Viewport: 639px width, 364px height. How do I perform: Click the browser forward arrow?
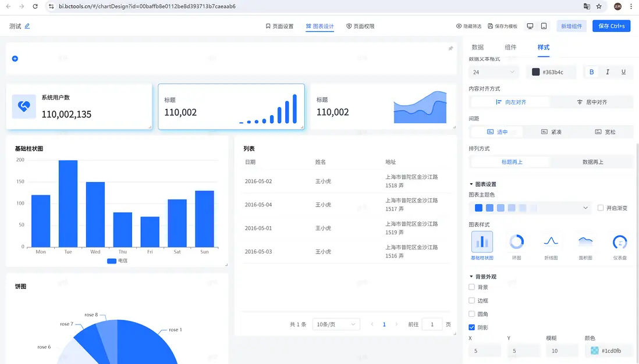(x=22, y=6)
